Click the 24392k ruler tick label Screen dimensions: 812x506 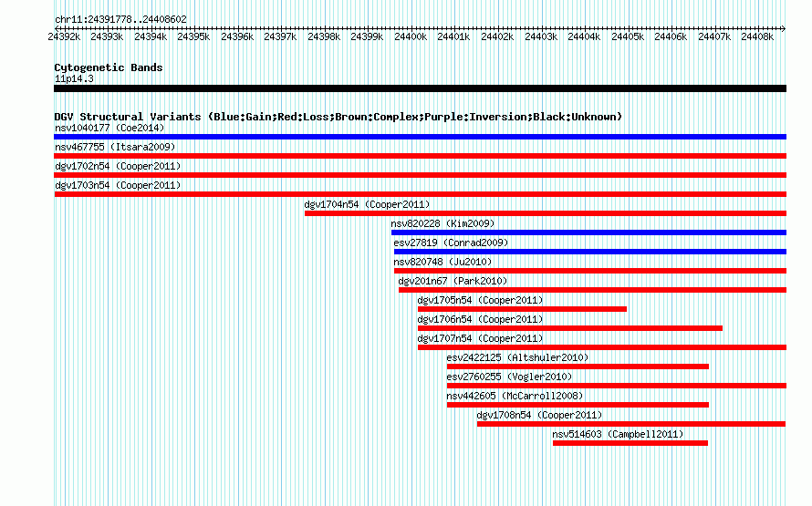(x=64, y=36)
